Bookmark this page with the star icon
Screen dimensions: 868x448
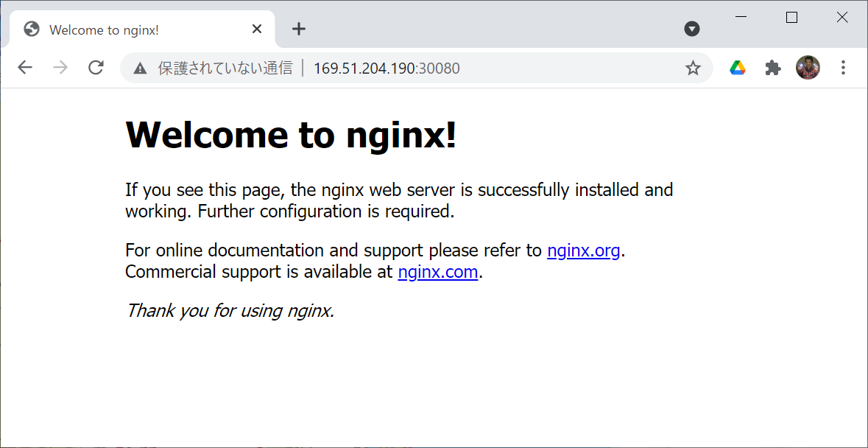point(693,68)
